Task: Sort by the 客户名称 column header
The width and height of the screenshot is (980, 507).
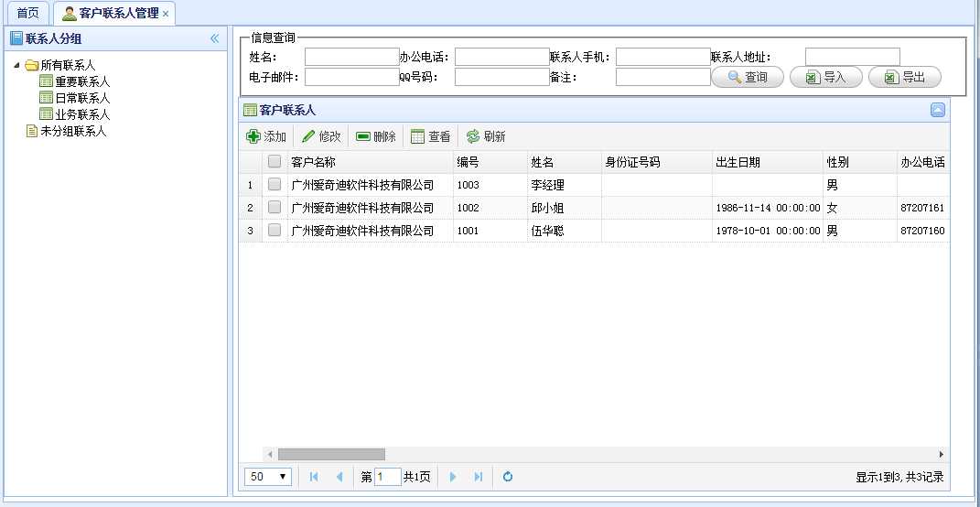Action: pos(370,162)
